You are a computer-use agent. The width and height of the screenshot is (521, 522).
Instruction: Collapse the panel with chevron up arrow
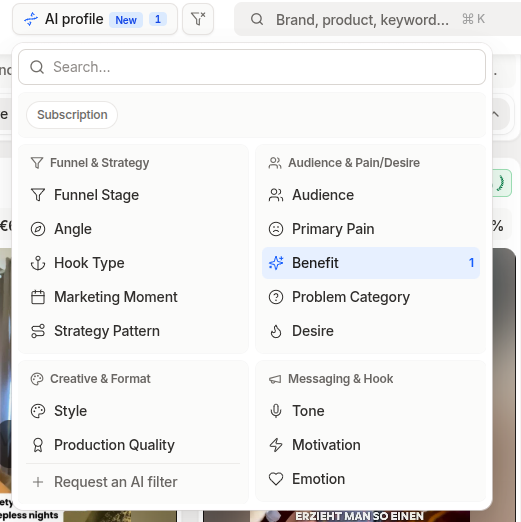point(495,114)
